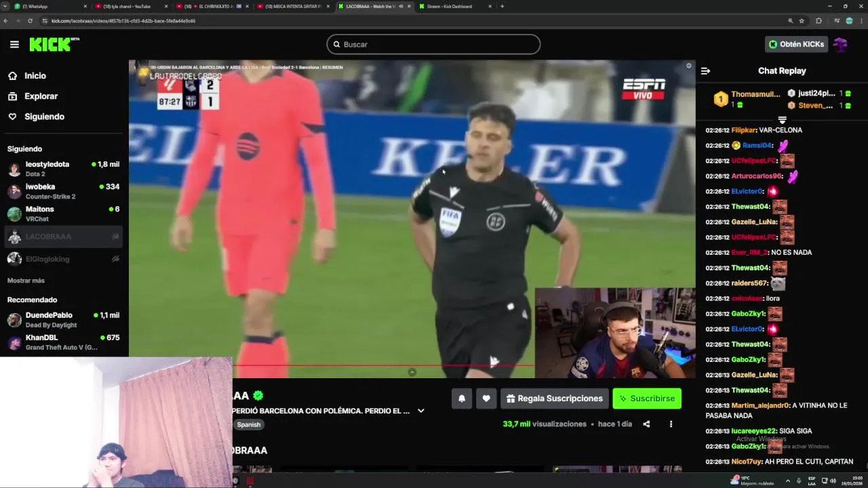Show hidden system tray icons
The height and width of the screenshot is (488, 868).
[787, 481]
